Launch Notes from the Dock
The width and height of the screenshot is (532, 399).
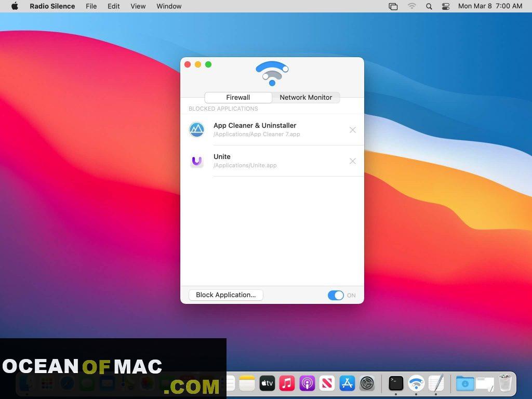(247, 383)
